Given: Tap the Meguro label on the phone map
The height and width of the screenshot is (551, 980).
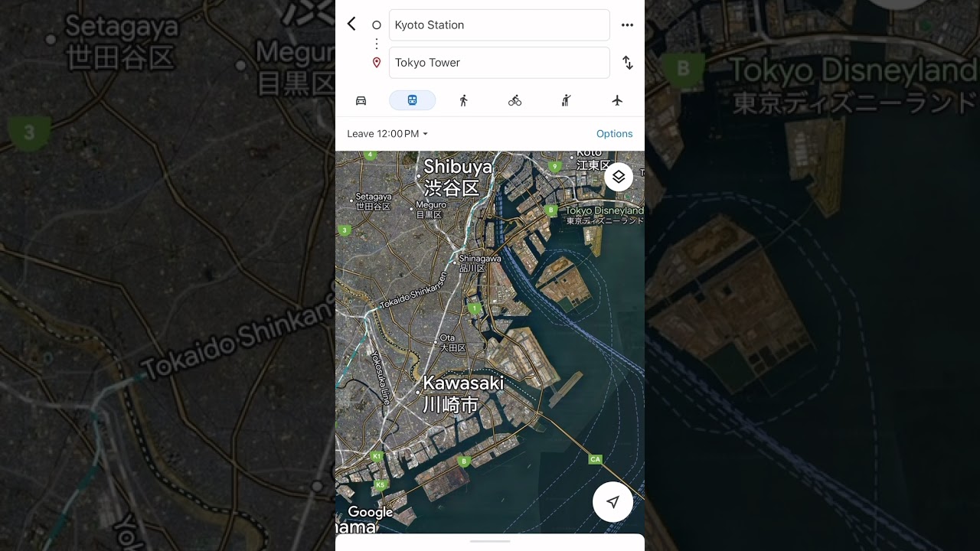Looking at the screenshot, I should (430, 210).
